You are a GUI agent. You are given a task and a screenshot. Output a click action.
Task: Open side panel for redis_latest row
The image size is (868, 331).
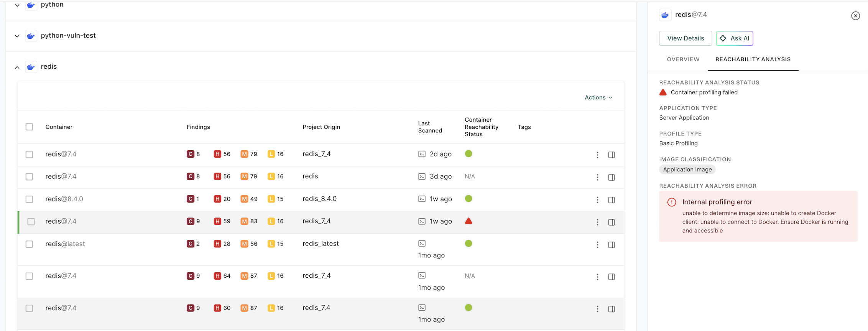tap(612, 245)
